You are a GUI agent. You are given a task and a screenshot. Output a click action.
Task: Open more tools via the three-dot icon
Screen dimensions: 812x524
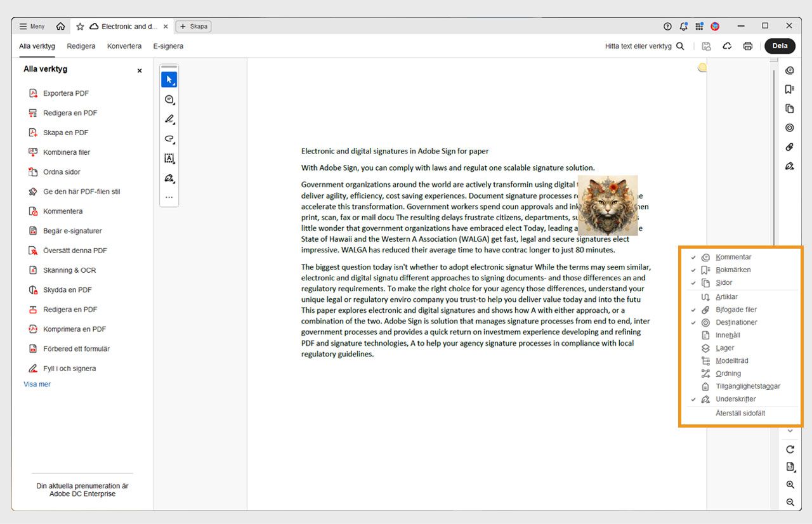[169, 197]
